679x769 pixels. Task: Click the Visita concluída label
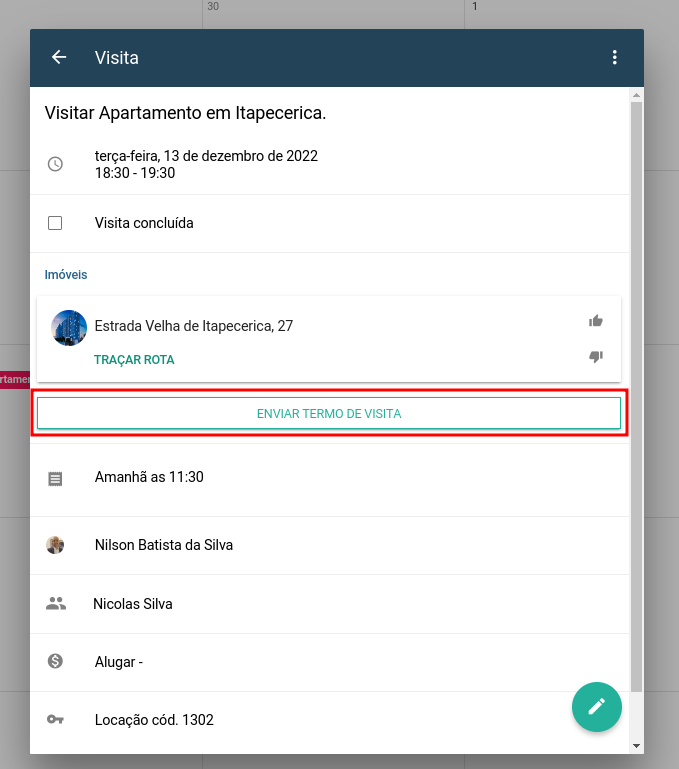144,223
